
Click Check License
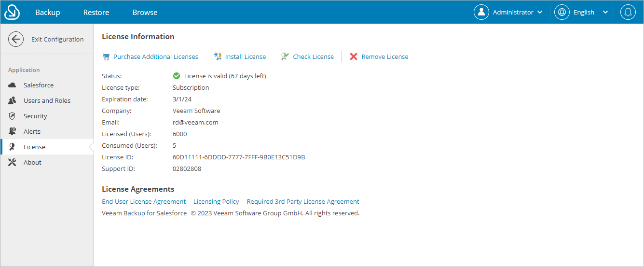[314, 56]
